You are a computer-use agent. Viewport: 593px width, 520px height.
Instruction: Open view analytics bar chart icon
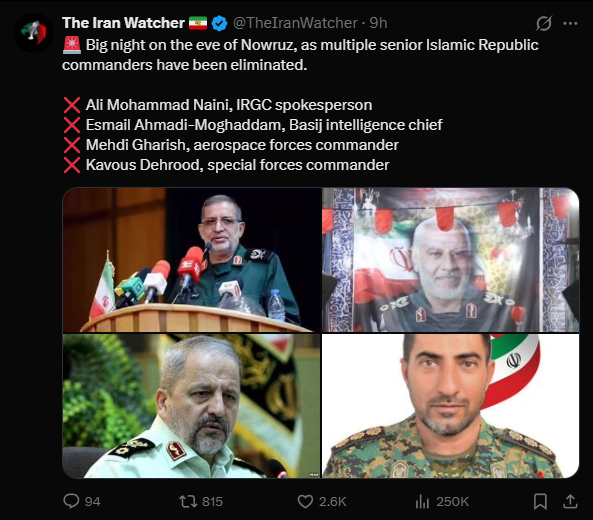tap(422, 501)
